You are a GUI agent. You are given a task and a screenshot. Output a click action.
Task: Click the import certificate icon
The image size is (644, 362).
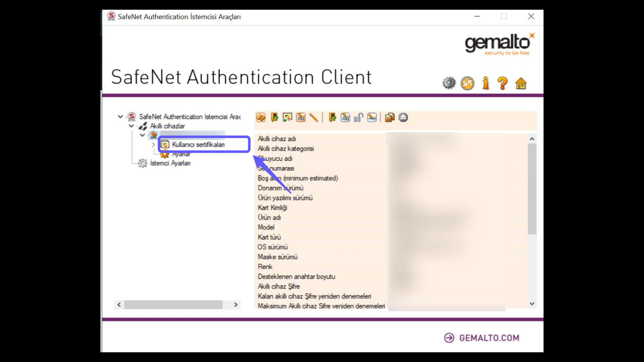[287, 117]
